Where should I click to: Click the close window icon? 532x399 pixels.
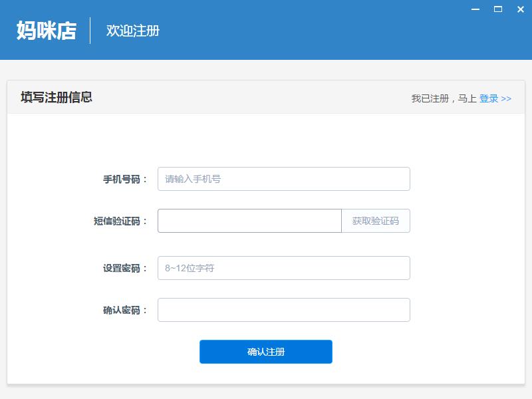click(519, 9)
